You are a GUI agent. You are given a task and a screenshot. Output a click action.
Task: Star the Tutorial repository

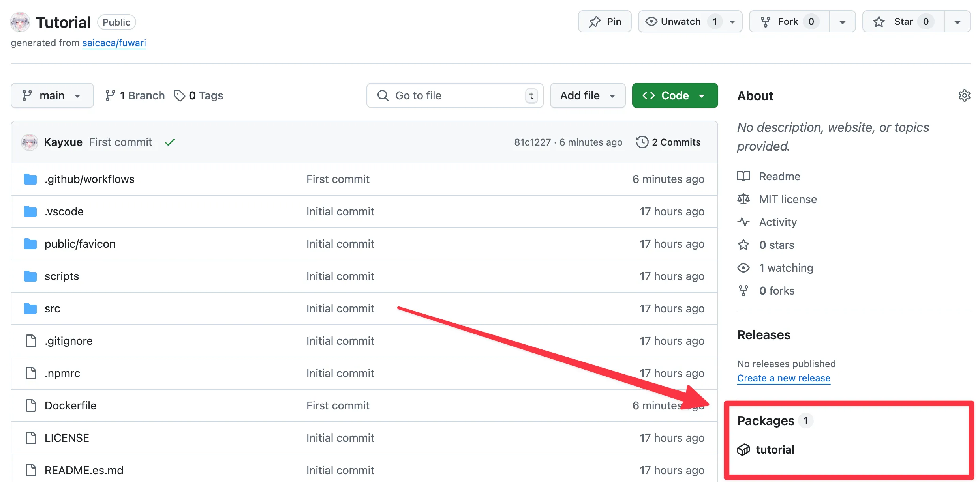click(903, 21)
